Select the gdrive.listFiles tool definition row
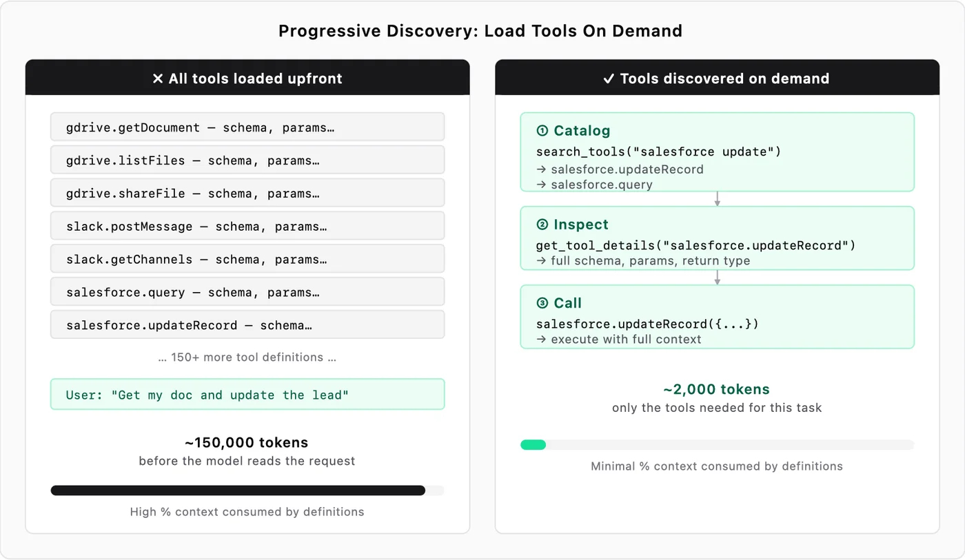 click(247, 160)
